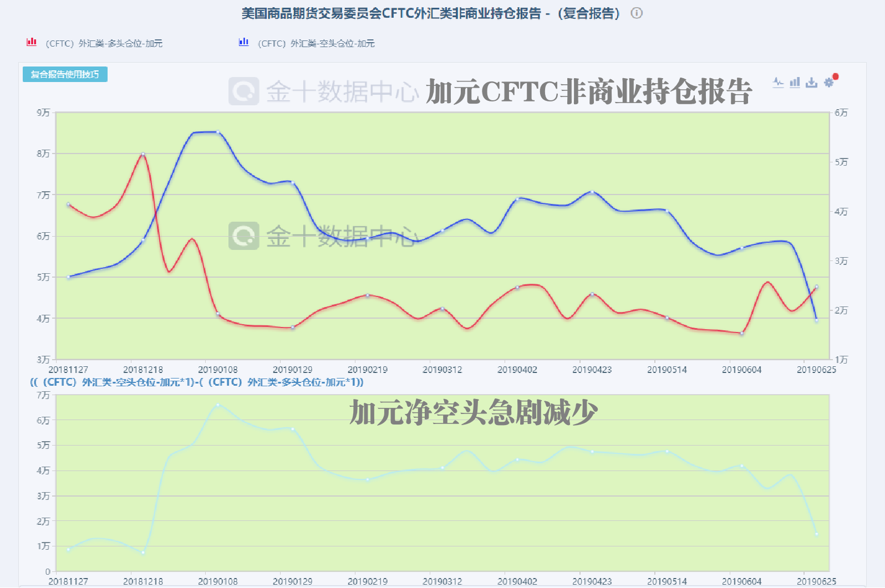Toggle the 外汇类-空头仓位-加元 legend label

(316, 43)
